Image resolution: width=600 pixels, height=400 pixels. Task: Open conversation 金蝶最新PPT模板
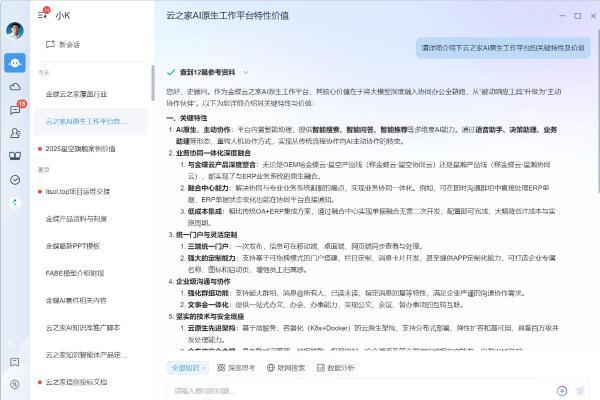pos(91,246)
